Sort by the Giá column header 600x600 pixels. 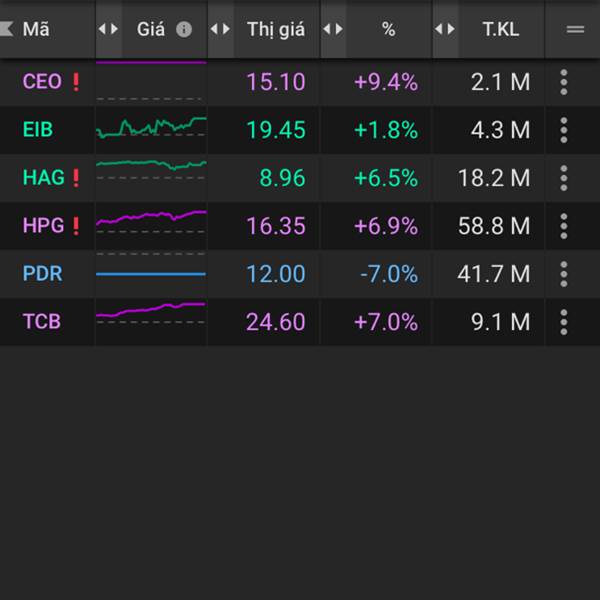click(151, 29)
